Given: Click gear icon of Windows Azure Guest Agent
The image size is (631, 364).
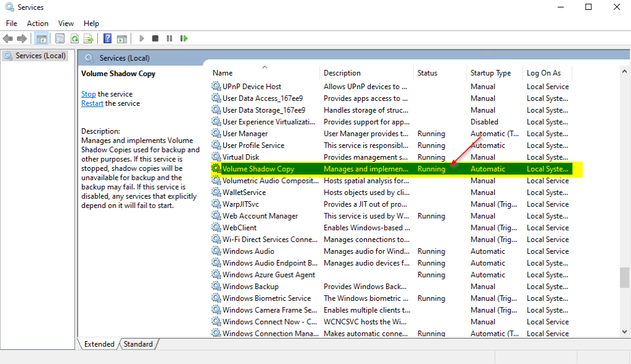Looking at the screenshot, I should coord(216,274).
